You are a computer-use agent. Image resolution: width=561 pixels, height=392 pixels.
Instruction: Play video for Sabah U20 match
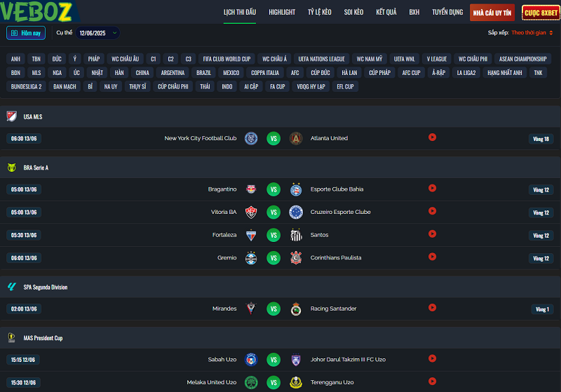432,358
